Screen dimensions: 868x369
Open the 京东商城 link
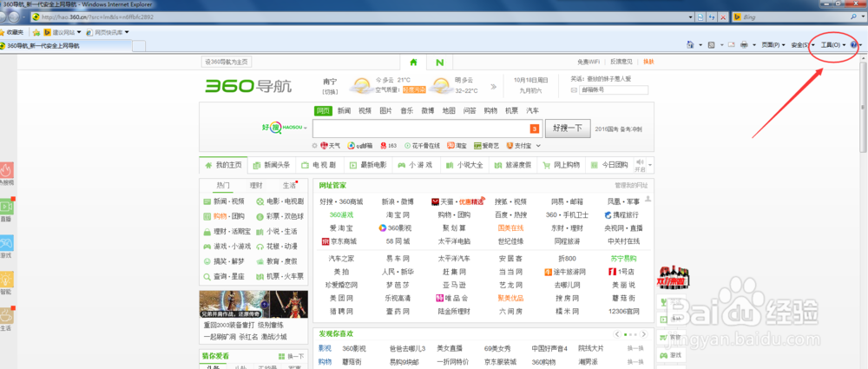point(339,241)
